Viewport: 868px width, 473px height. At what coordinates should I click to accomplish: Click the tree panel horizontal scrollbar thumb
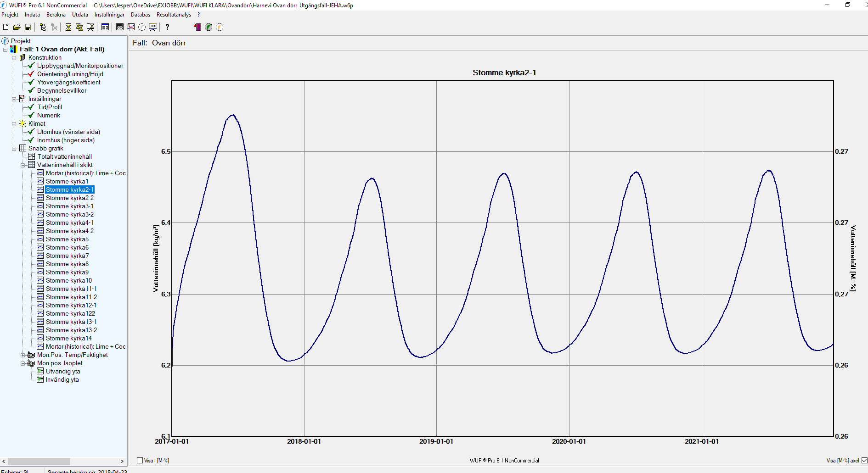tap(39, 461)
